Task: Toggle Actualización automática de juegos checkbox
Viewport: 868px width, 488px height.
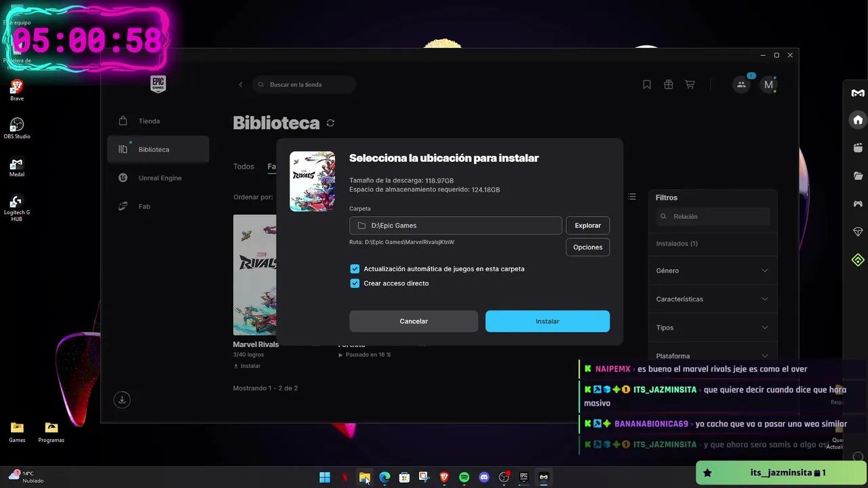Action: pos(355,269)
